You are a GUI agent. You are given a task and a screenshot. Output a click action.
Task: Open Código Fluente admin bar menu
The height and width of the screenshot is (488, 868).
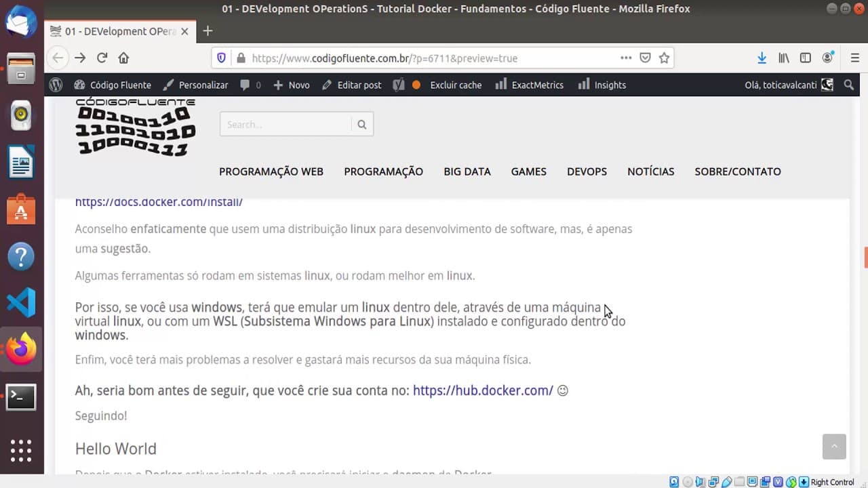tap(113, 85)
